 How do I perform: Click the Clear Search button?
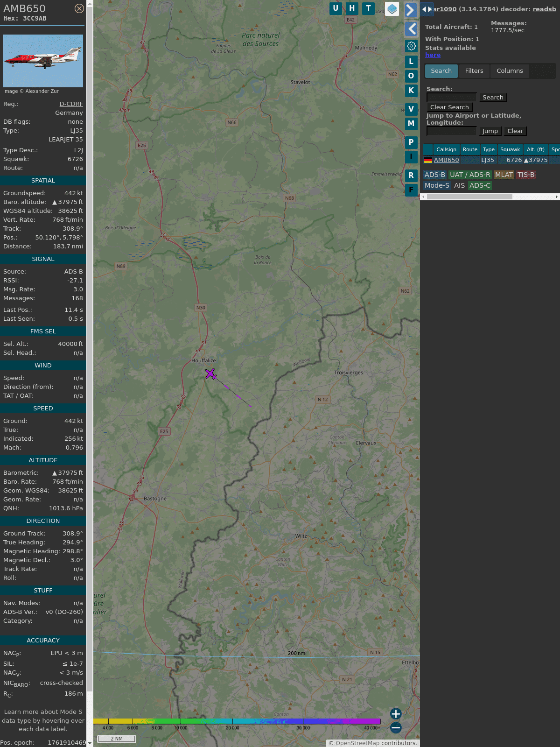coord(449,107)
